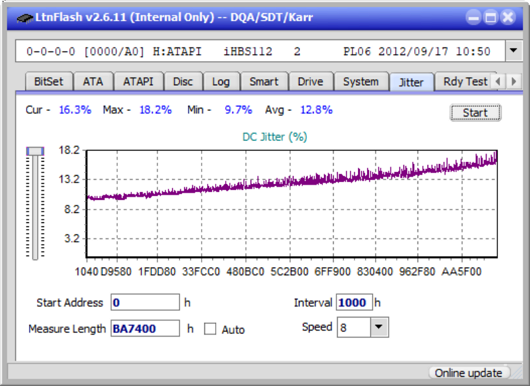Go to the Log tab
The height and width of the screenshot is (386, 530).
tap(221, 81)
